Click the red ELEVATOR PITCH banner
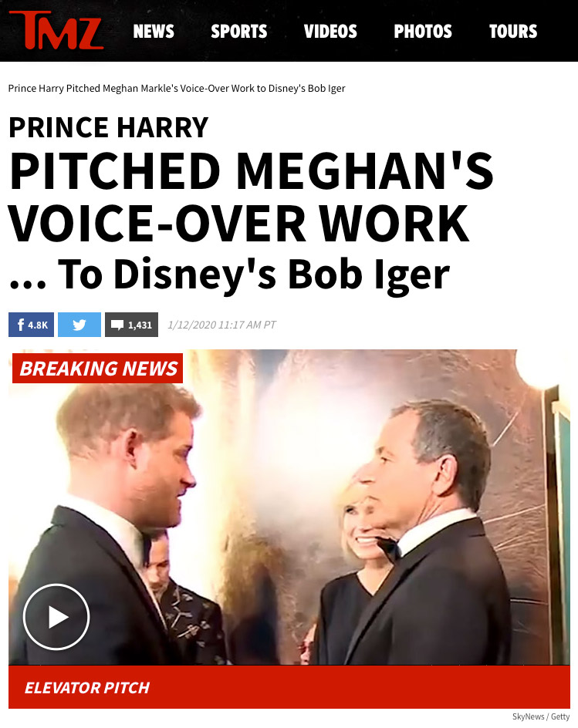Viewport: 578px width, 728px height. pos(289,686)
